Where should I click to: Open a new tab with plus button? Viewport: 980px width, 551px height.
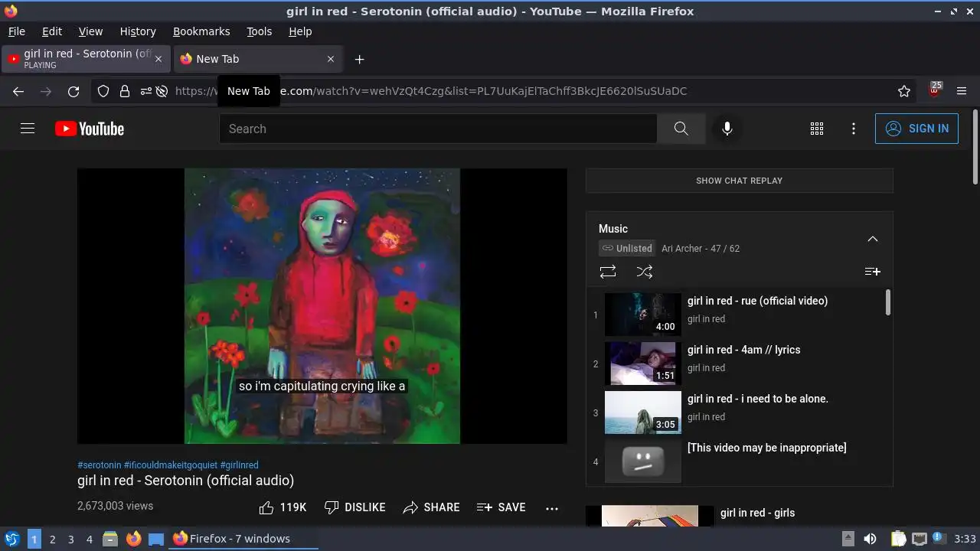pos(359,59)
